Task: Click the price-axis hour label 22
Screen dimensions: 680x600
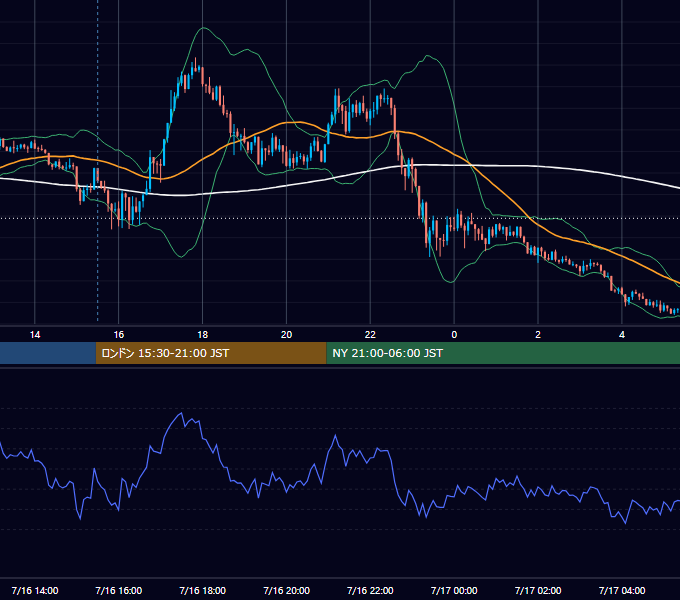Action: pyautogui.click(x=370, y=335)
